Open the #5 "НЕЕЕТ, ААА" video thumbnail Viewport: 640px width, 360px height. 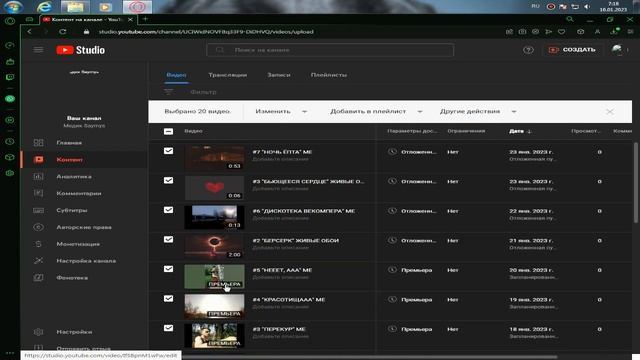pyautogui.click(x=214, y=276)
